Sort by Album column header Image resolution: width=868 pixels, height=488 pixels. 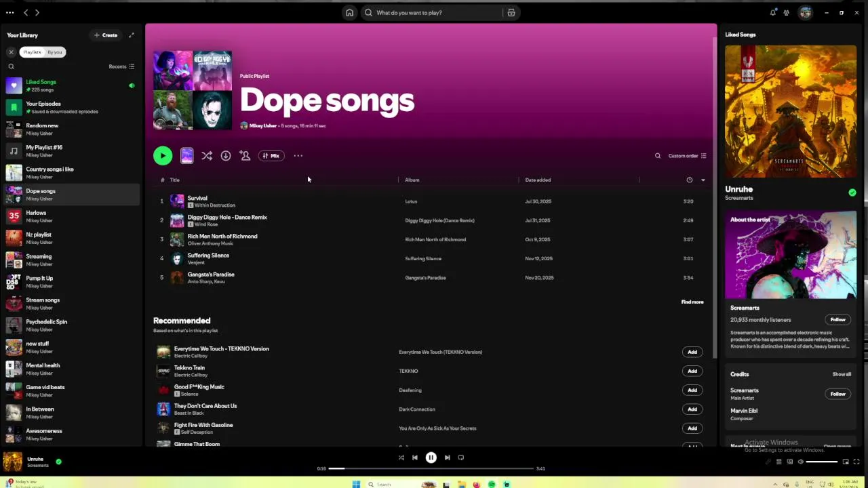pyautogui.click(x=412, y=180)
